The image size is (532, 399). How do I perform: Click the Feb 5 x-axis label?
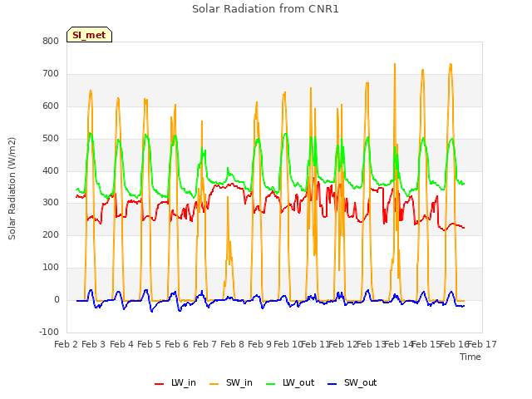pyautogui.click(x=149, y=344)
